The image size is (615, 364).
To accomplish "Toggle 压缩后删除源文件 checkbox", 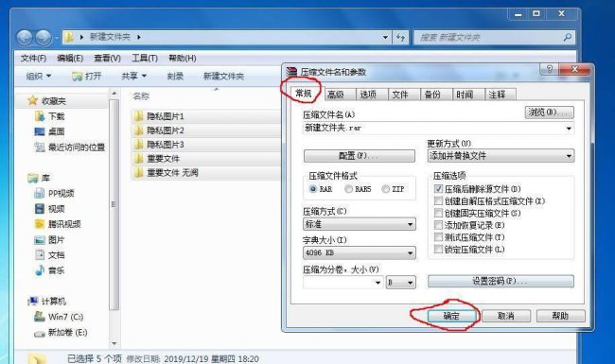I will click(438, 189).
